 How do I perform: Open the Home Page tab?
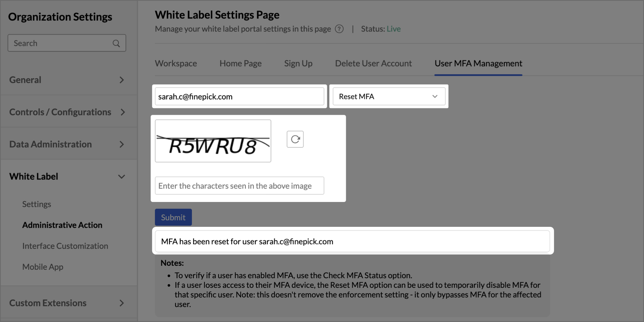point(240,63)
